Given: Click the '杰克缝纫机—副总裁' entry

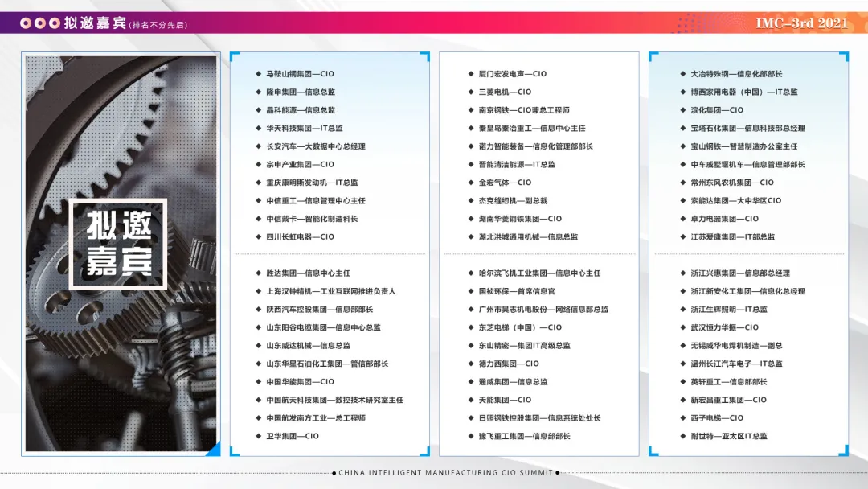Looking at the screenshot, I should click(513, 200).
